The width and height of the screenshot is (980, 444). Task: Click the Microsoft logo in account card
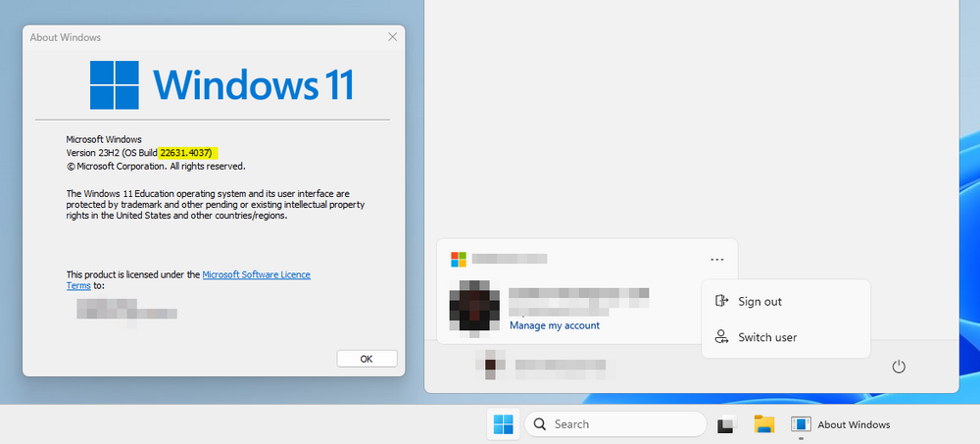coord(458,259)
